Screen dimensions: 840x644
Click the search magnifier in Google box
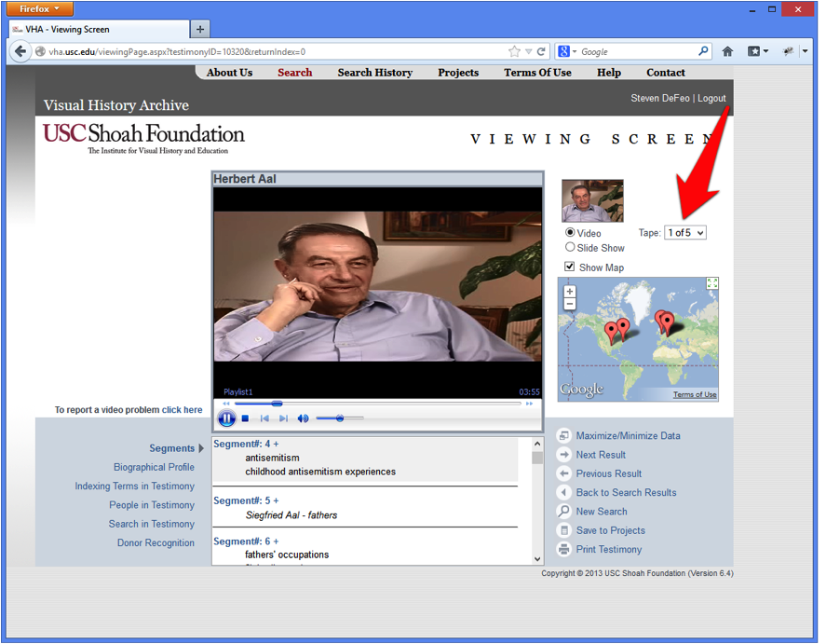click(x=703, y=51)
